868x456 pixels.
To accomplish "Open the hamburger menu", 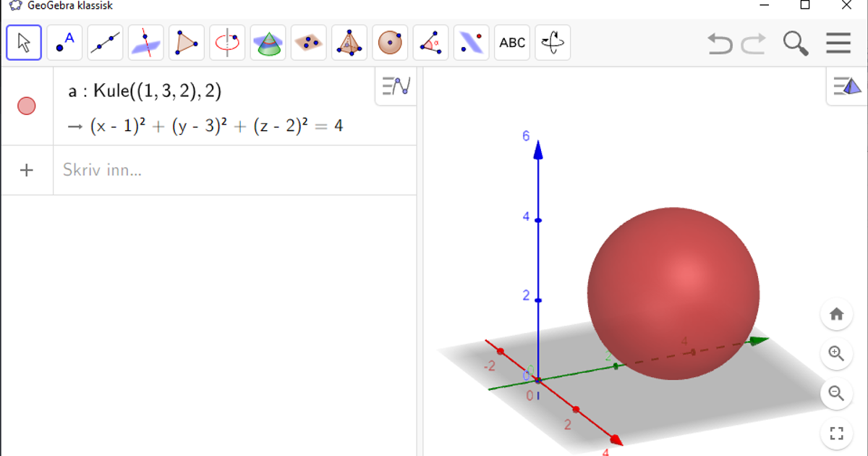I will [838, 43].
